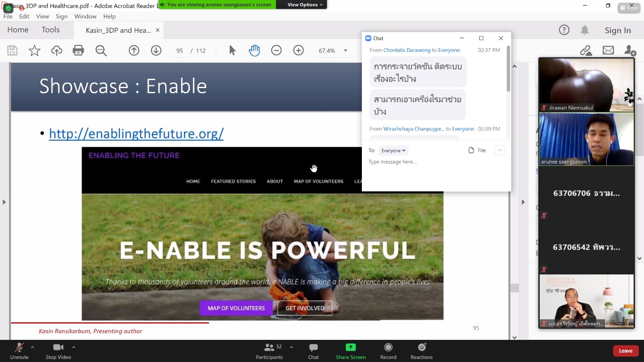Open the Sign menu
644x362 pixels.
(62, 16)
